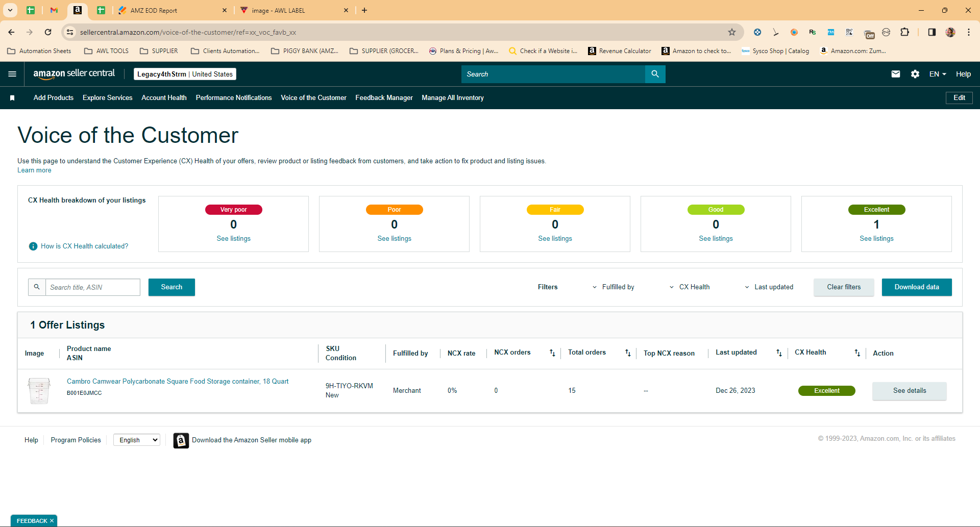Viewport: 980px width, 527px height.
Task: Open a new browser tab
Action: tap(364, 10)
